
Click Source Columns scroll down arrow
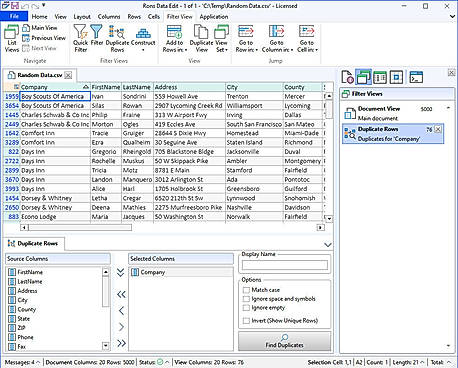106,345
